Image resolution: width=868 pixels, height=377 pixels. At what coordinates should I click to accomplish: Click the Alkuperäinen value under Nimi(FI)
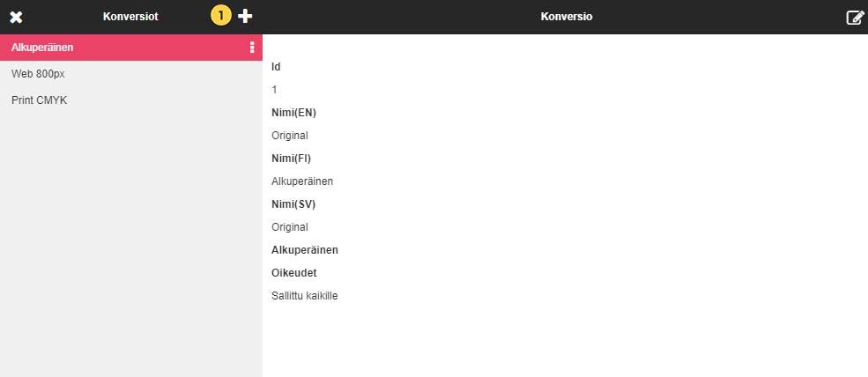pos(302,181)
